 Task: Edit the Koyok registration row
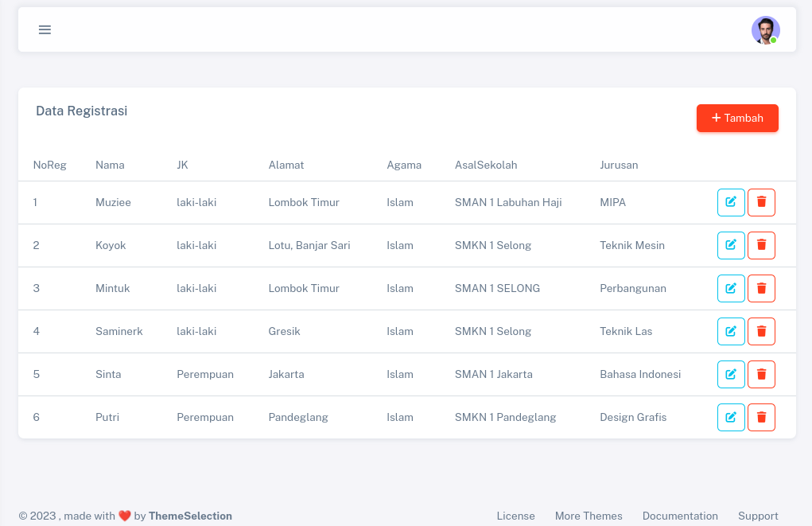coord(731,245)
